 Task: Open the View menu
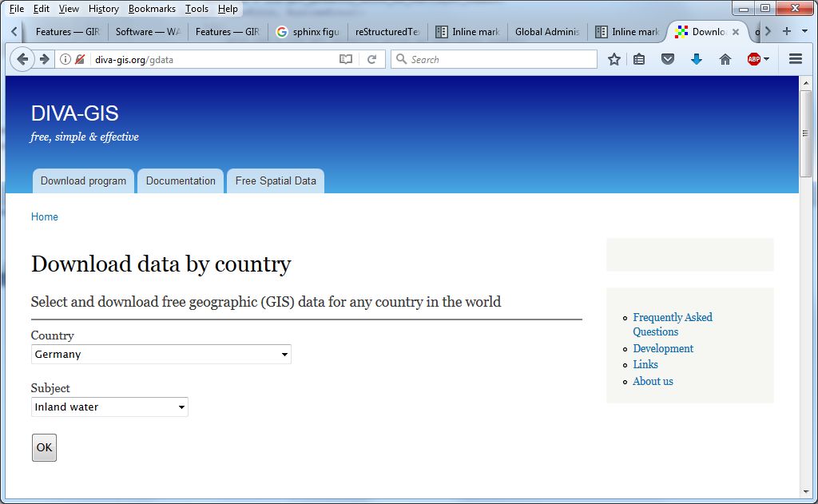coord(69,9)
